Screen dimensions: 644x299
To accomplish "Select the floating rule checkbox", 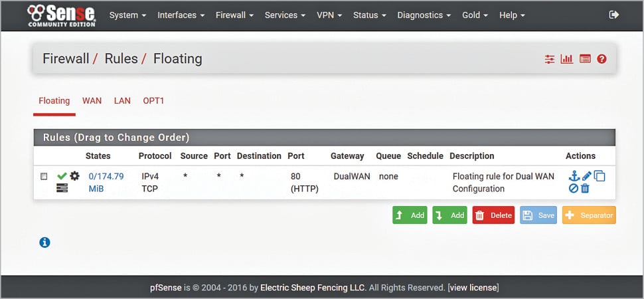I will [x=44, y=177].
